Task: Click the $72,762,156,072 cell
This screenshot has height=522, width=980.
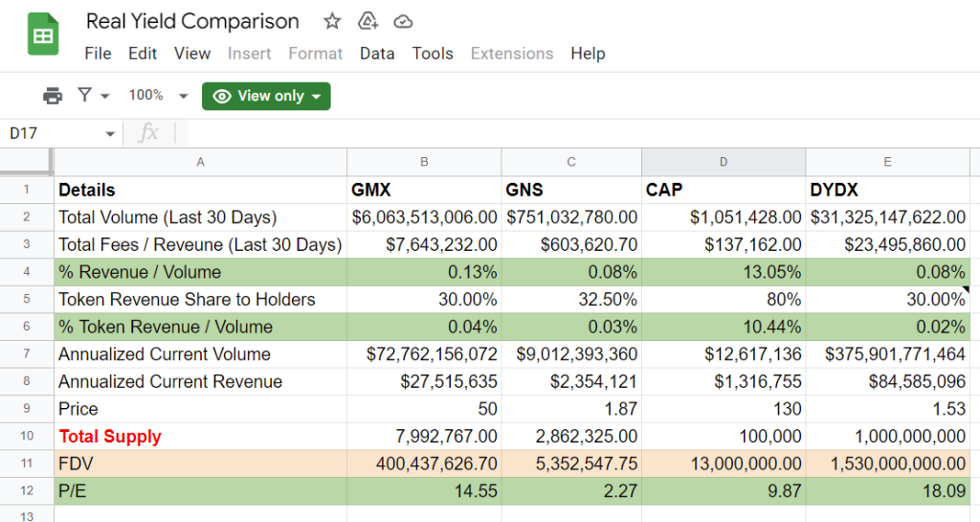Action: tap(424, 354)
